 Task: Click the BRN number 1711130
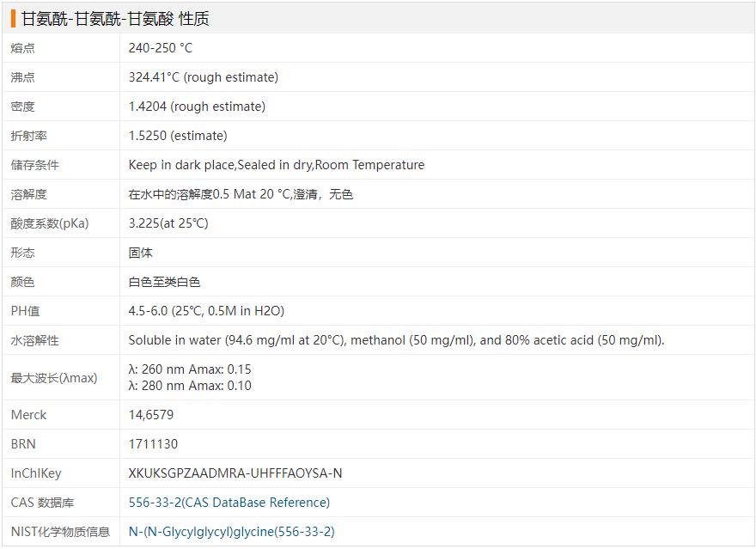[x=154, y=444]
